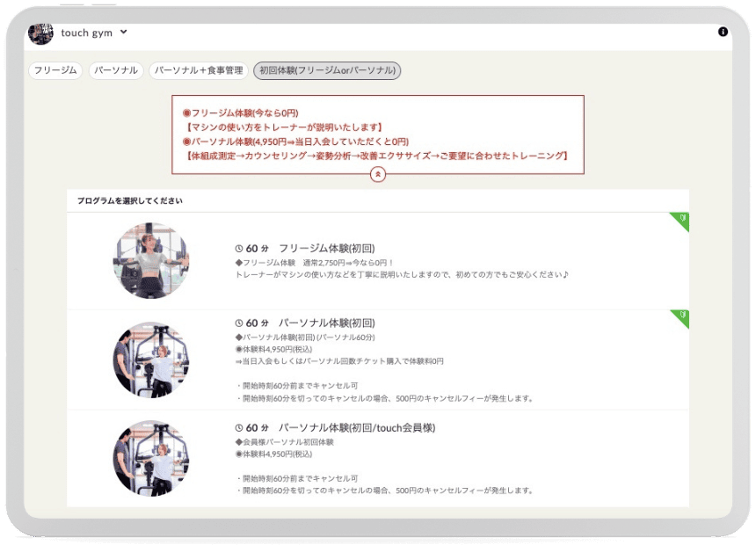
Task: Open the information icon at top right
Action: pos(723,31)
